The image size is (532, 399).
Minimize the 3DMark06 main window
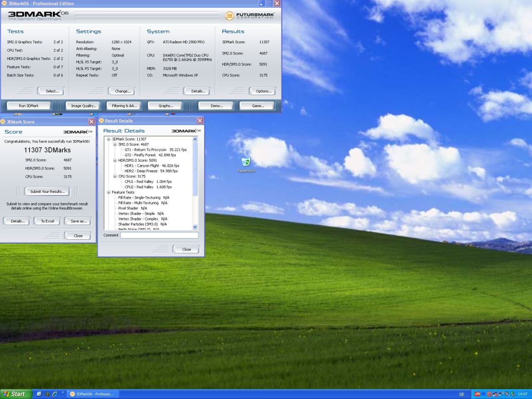261,3
